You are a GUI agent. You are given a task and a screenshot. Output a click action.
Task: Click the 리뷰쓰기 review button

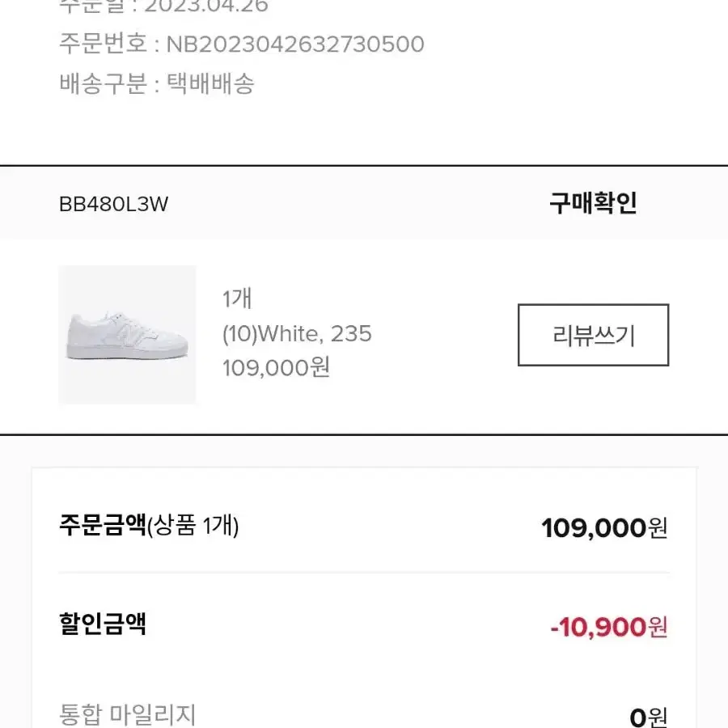tap(593, 335)
